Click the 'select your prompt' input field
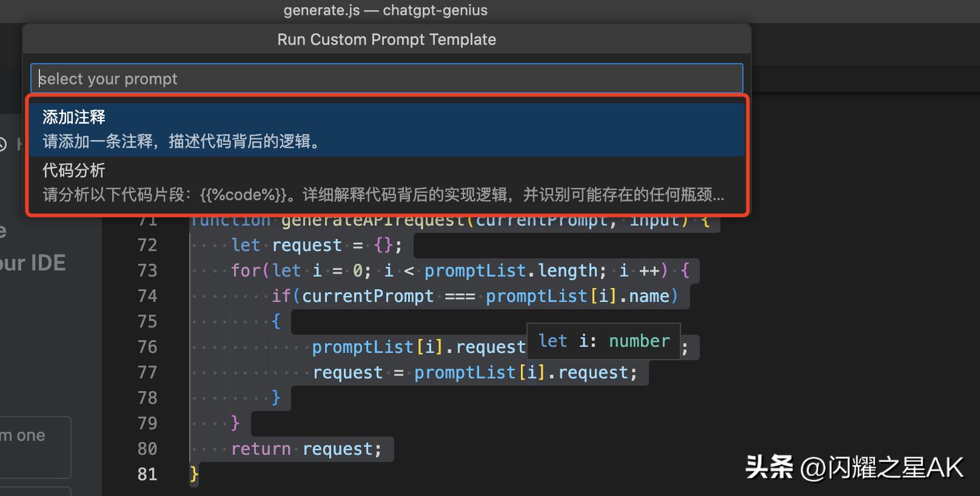980x496 pixels. point(386,79)
